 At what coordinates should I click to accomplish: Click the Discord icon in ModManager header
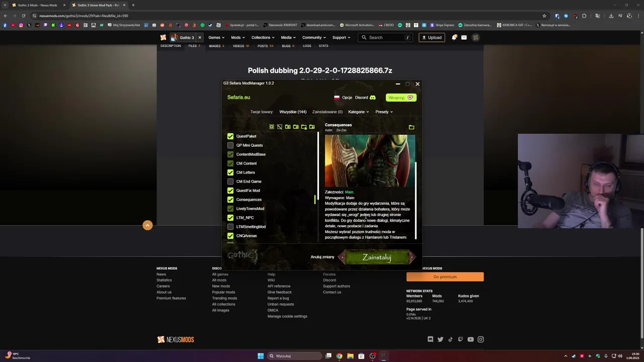pyautogui.click(x=373, y=98)
